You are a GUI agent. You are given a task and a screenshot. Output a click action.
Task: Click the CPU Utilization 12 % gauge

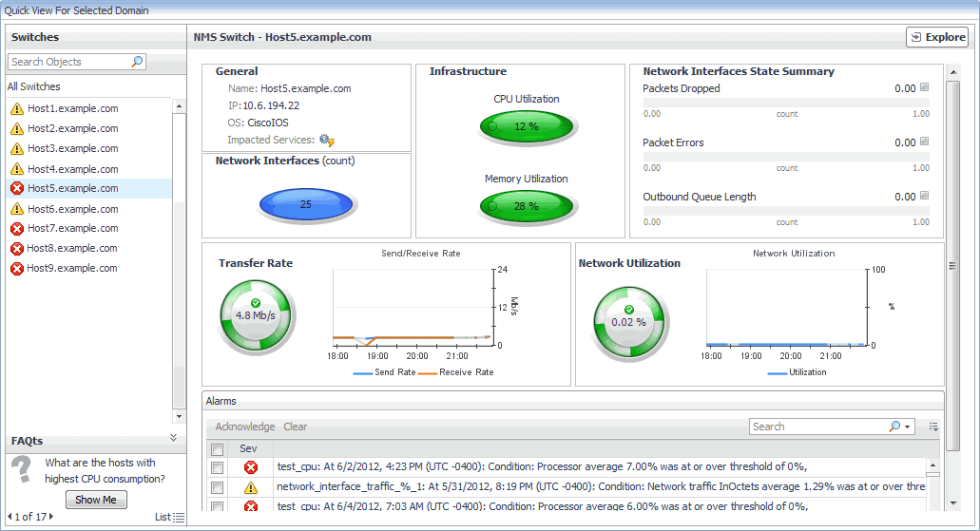[x=527, y=126]
